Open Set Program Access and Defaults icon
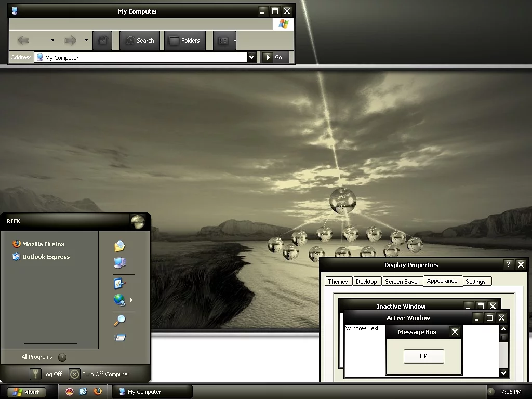Viewport: 532px width, 399px height. pyautogui.click(x=119, y=284)
